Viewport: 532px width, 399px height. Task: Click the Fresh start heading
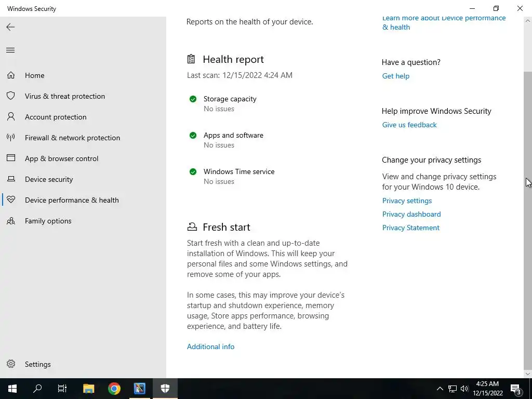(x=227, y=227)
